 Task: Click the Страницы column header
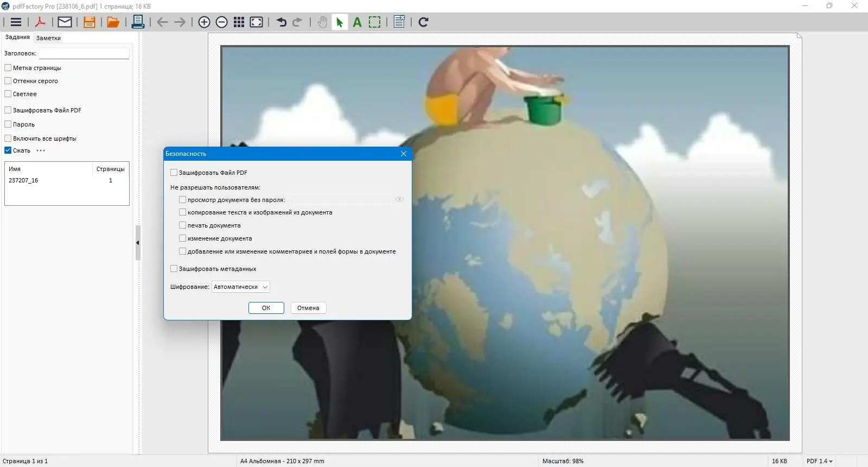pyautogui.click(x=111, y=169)
